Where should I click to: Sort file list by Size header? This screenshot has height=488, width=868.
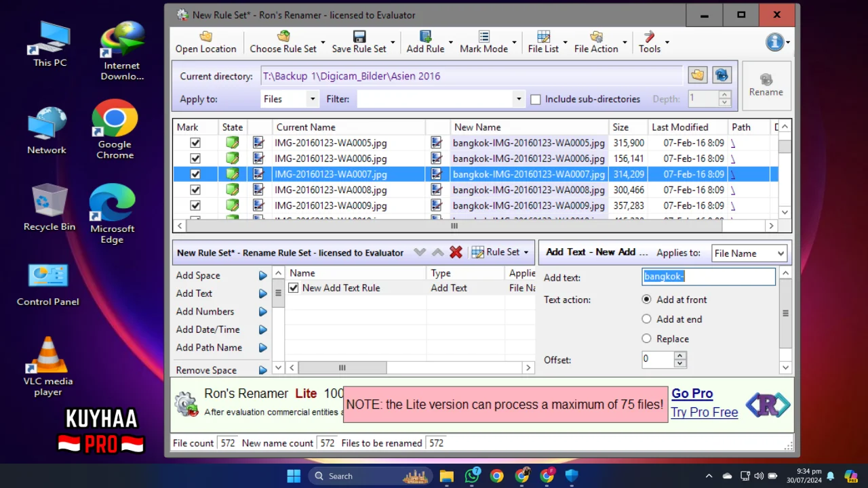pyautogui.click(x=628, y=127)
